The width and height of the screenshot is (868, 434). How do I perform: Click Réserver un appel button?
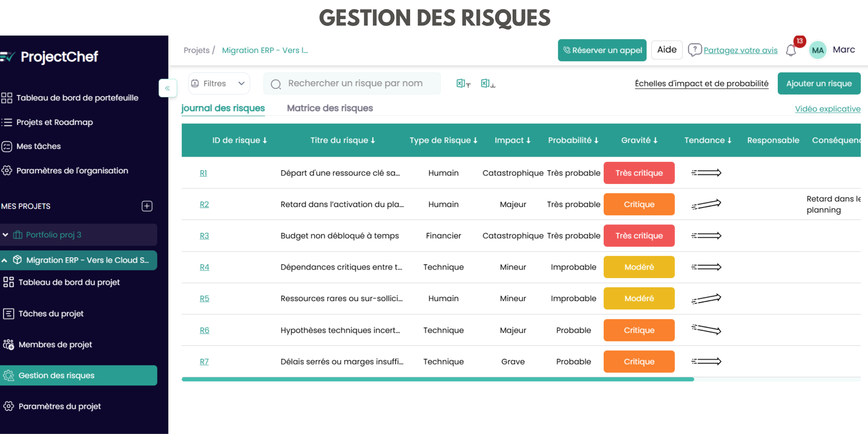click(602, 50)
